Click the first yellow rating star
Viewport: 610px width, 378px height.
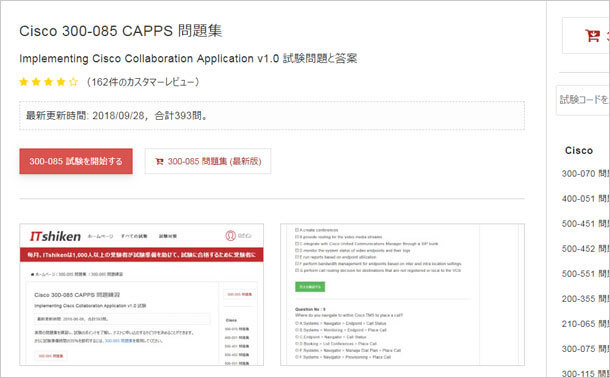[24, 82]
